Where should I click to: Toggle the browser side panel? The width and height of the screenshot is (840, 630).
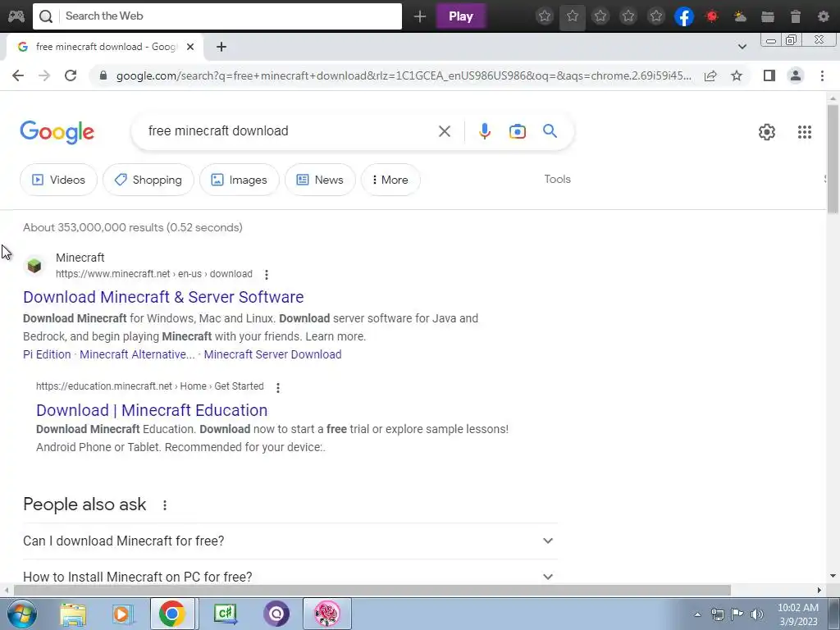[769, 75]
